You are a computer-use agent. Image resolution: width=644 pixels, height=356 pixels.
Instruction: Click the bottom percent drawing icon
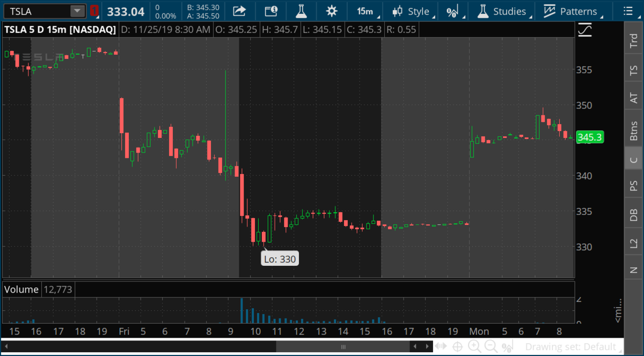(506, 346)
